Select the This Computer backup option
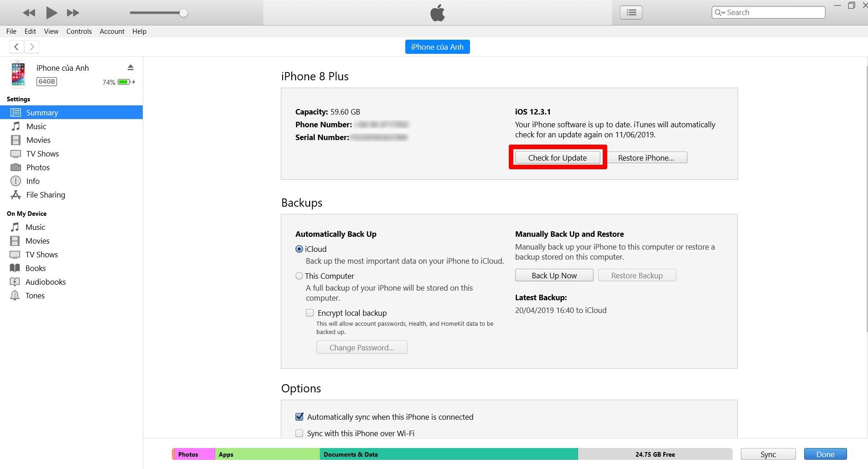The image size is (868, 469). pyautogui.click(x=299, y=276)
